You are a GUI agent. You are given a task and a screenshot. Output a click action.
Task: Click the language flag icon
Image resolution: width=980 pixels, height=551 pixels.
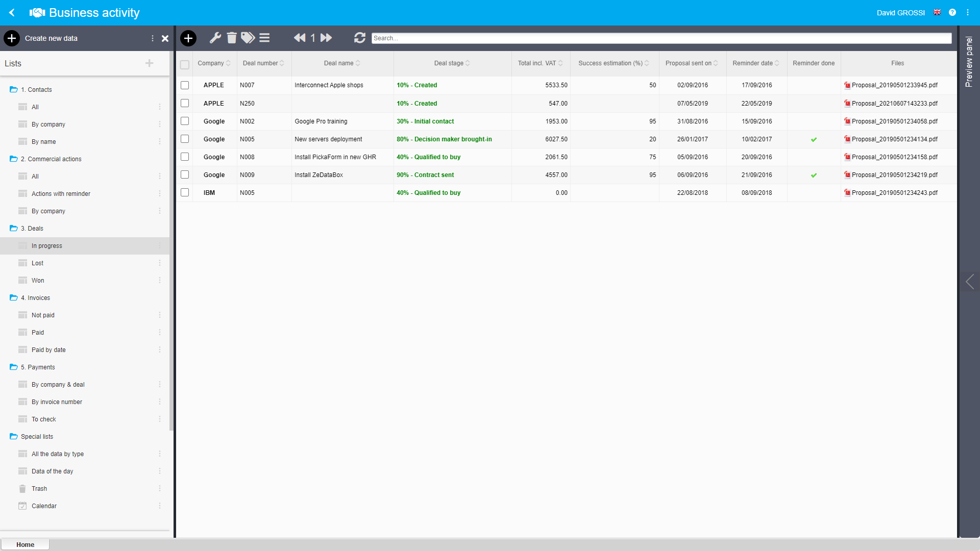[x=937, y=12]
